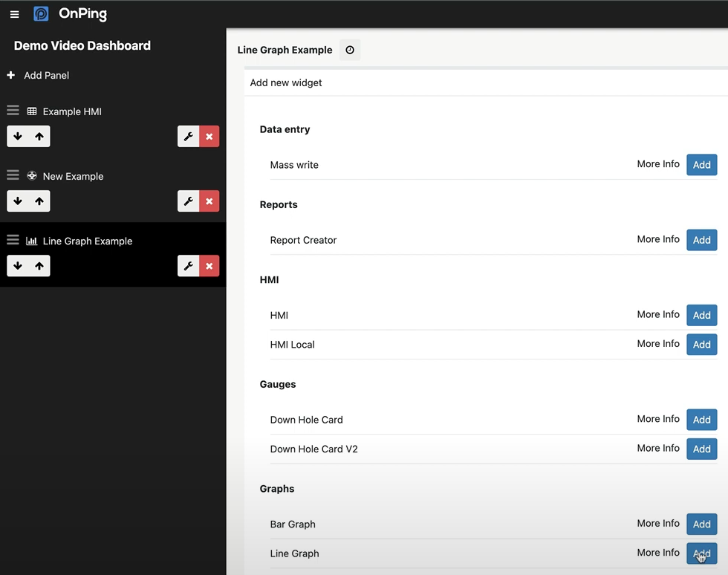
Task: Add the HMI widget
Action: point(701,316)
